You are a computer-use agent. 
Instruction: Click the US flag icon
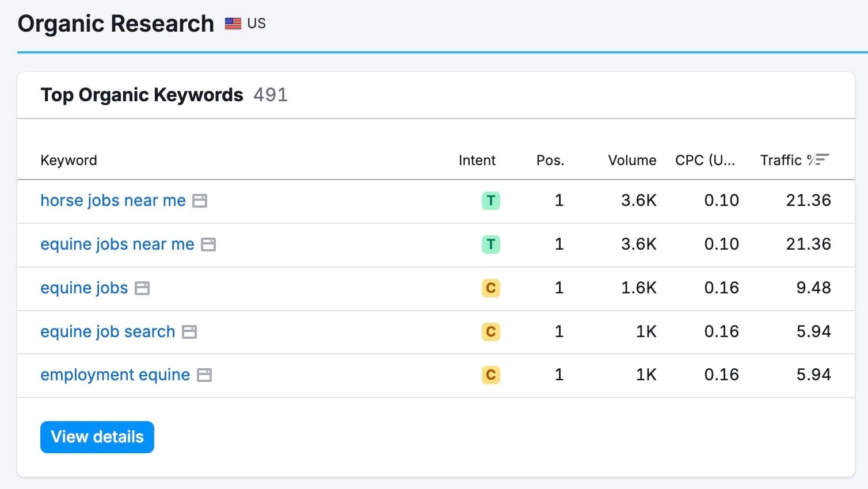pos(233,24)
